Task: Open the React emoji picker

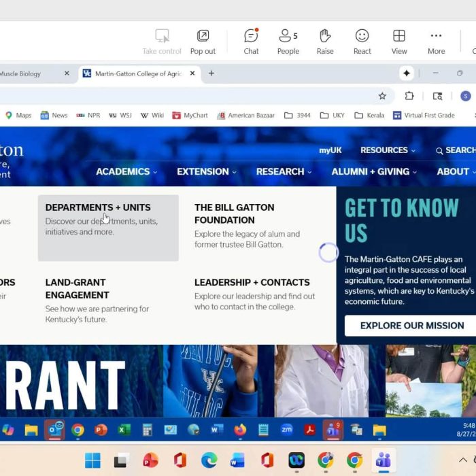Action: coord(362,42)
